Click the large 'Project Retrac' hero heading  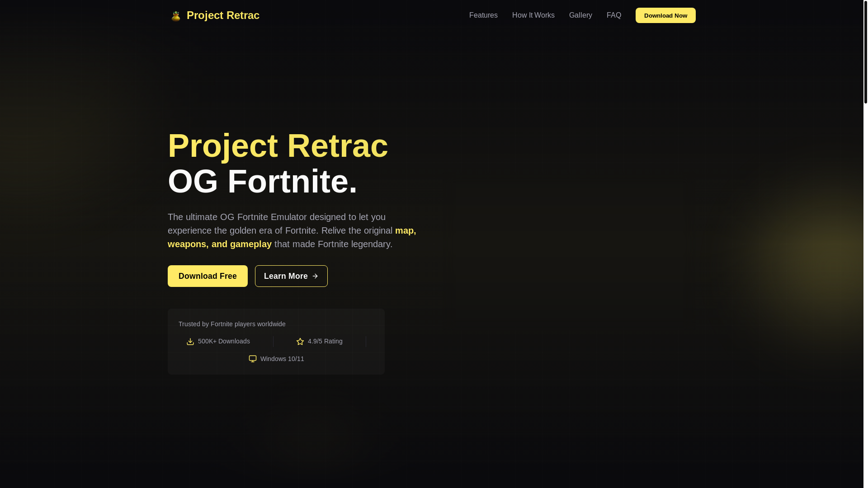pyautogui.click(x=278, y=145)
